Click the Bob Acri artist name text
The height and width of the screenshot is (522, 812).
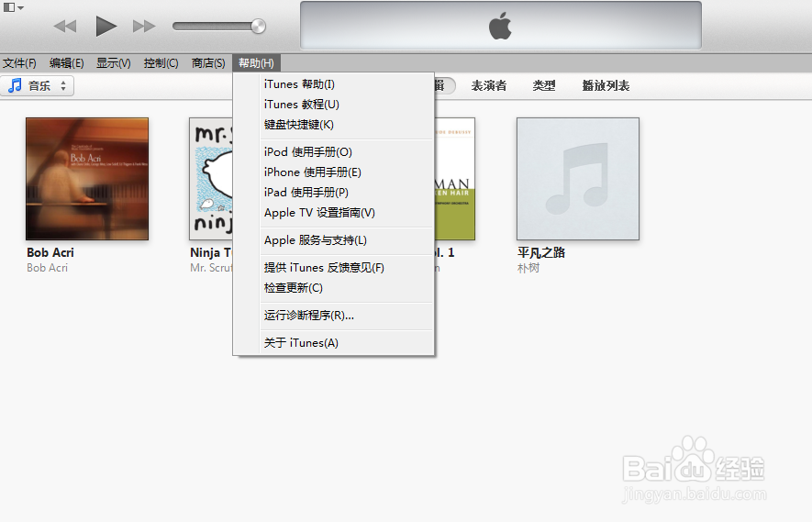pos(47,268)
